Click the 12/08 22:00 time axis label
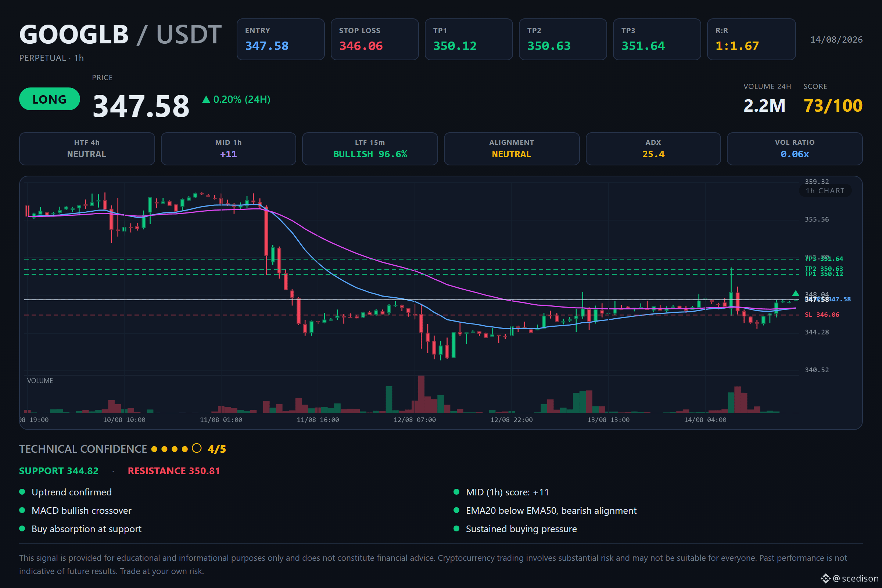 tap(512, 420)
